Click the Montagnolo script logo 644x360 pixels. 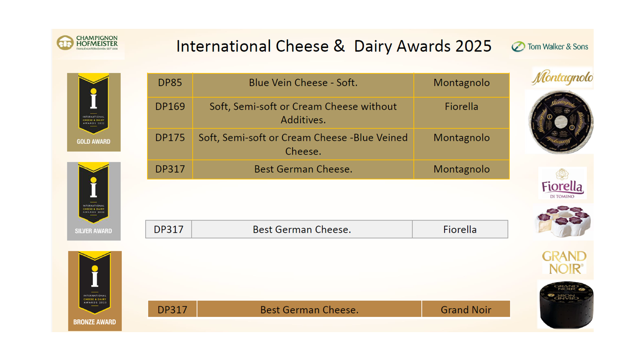pos(562,78)
